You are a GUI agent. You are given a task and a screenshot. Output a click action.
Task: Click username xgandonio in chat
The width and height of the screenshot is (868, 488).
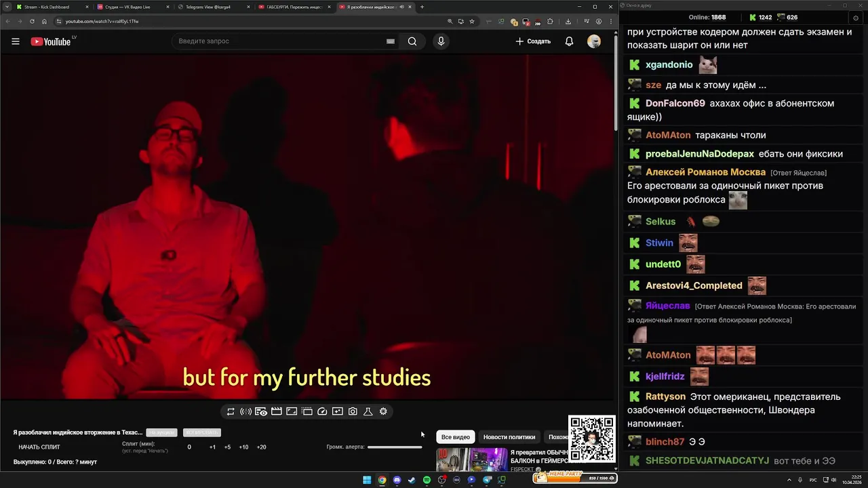click(x=669, y=65)
